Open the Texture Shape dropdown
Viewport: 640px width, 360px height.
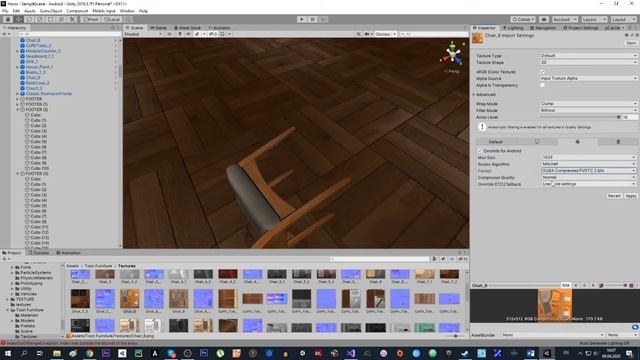pos(588,62)
